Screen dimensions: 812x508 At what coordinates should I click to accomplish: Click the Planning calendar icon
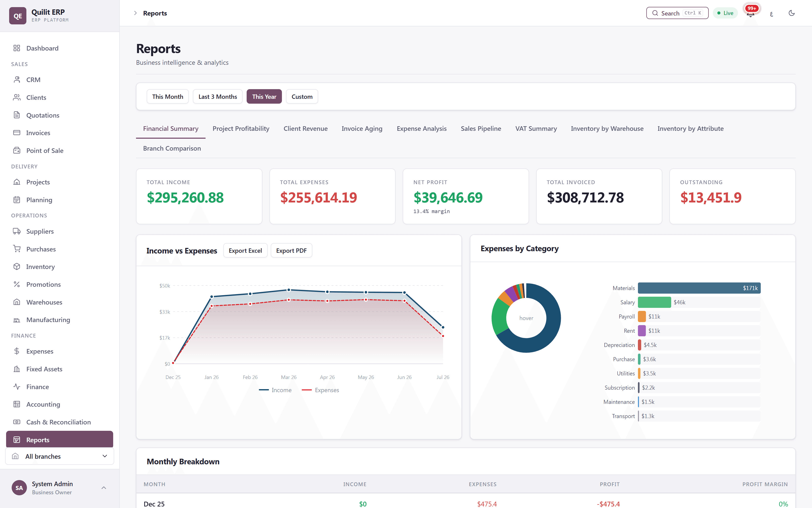pyautogui.click(x=17, y=200)
